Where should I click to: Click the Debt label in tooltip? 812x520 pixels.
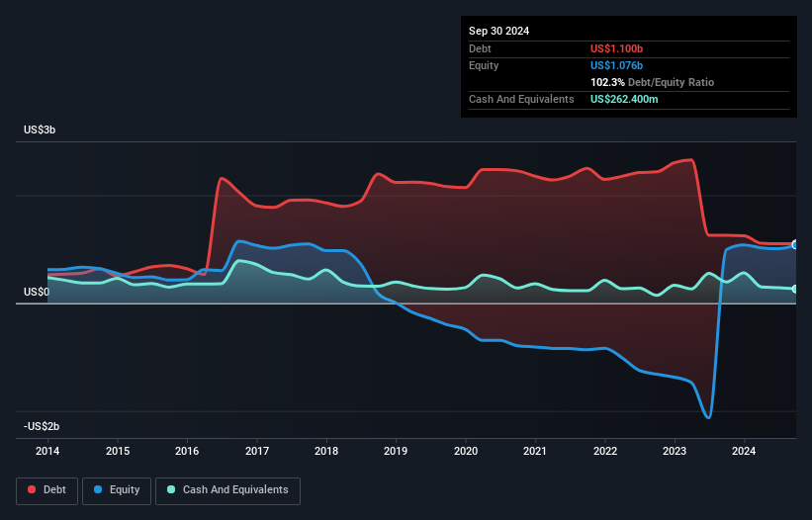point(480,48)
